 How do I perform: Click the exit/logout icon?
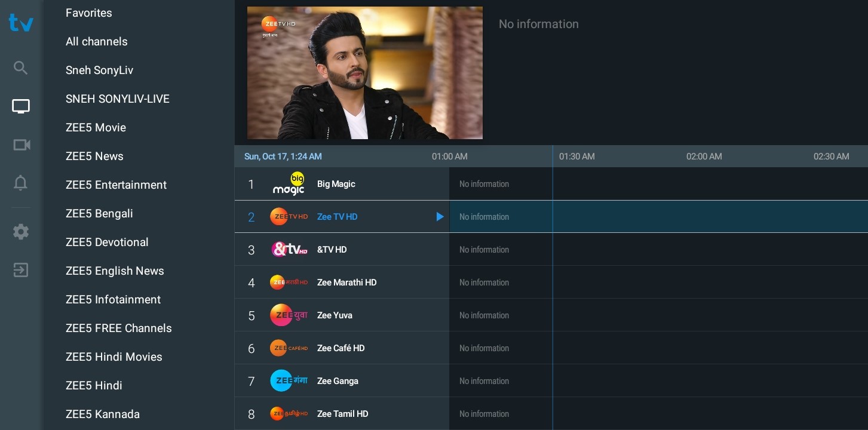21,270
